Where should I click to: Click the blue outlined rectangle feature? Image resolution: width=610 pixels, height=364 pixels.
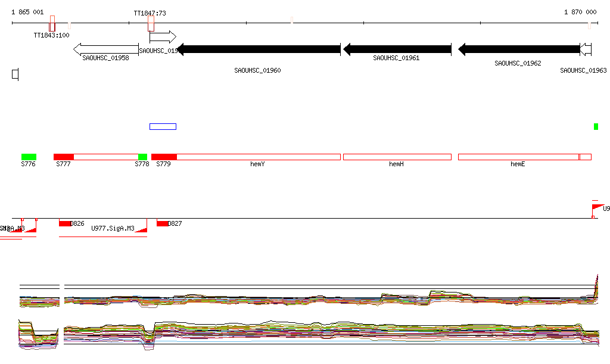tap(163, 126)
